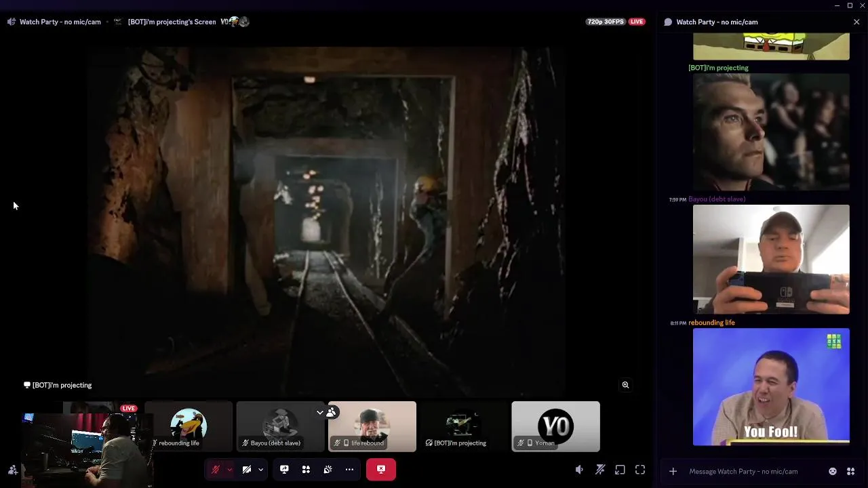Click the 720p 30FPS stream quality badge
This screenshot has width=868, height=488.
pos(606,22)
